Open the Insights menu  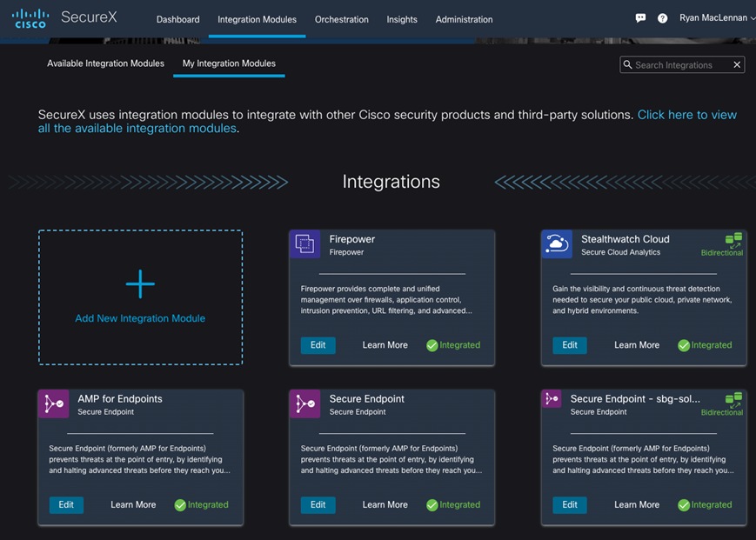pos(402,19)
